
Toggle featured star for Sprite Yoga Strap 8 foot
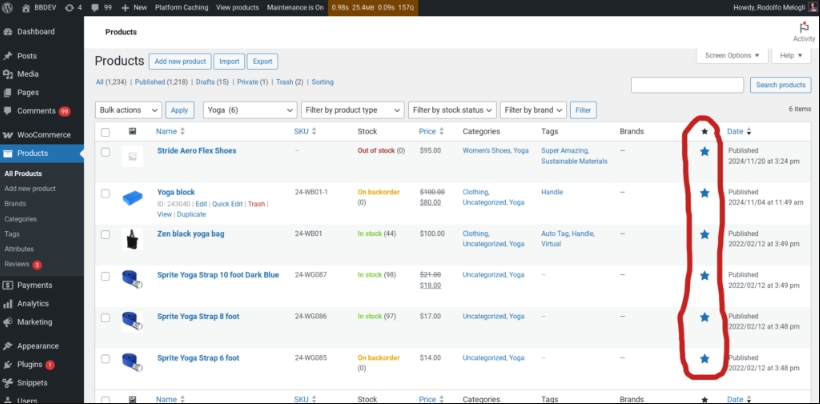pyautogui.click(x=704, y=317)
